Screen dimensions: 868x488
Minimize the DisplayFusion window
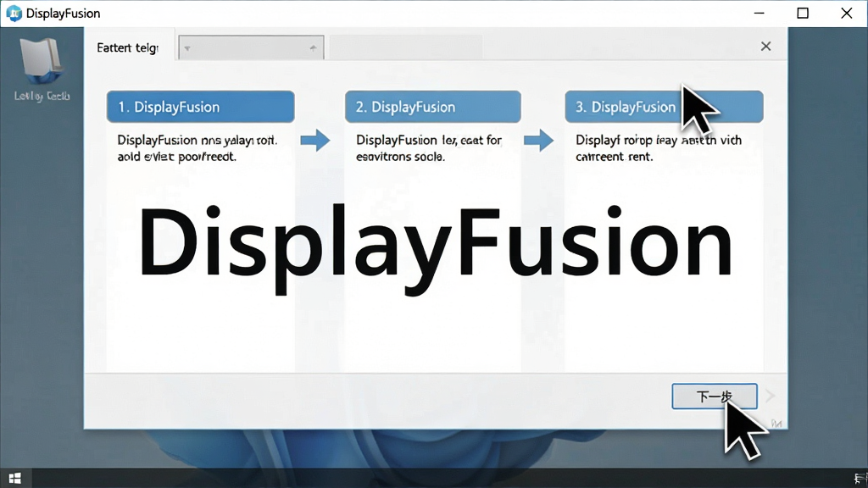759,14
